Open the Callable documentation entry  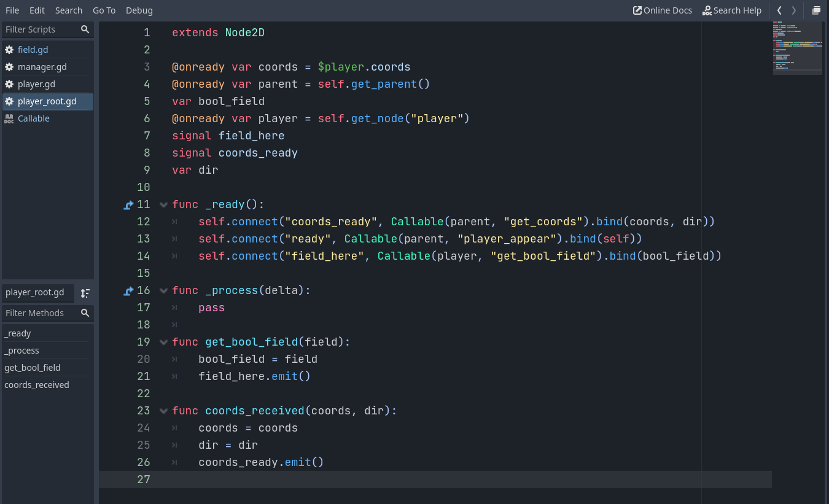(33, 118)
